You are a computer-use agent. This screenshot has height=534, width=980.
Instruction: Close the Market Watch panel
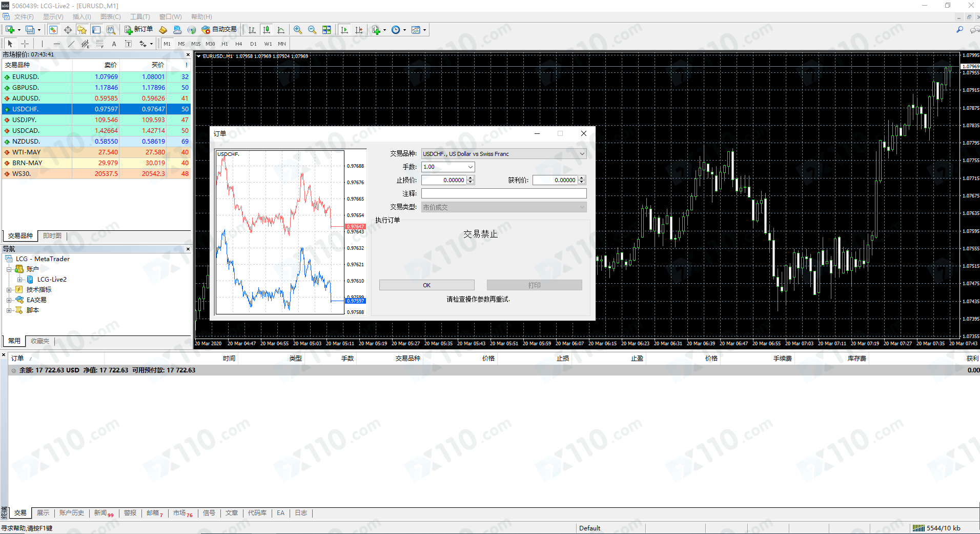click(188, 54)
